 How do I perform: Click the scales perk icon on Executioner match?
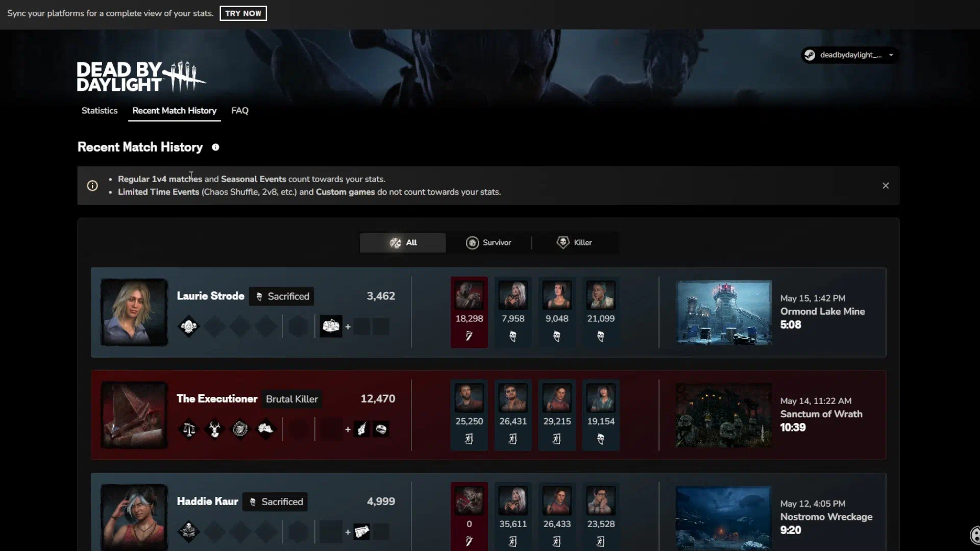click(189, 429)
